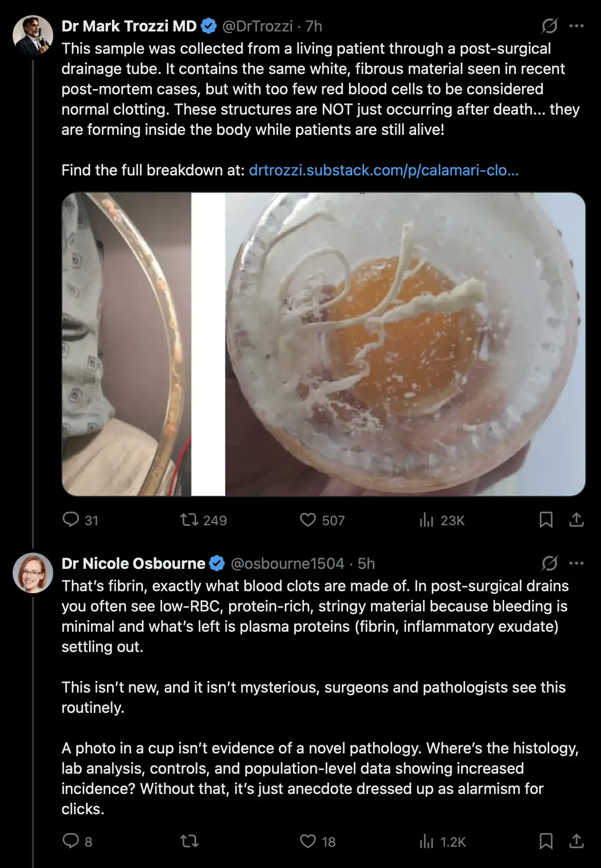This screenshot has height=868, width=601.
Task: Open the fibrous sample photo in the cup
Action: coord(405,344)
